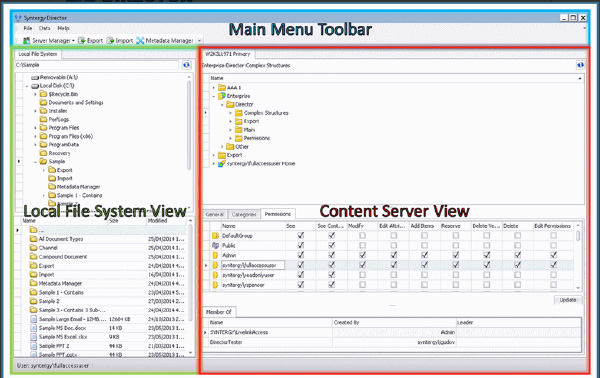Open the Server Manager toolbar icon
This screenshot has height=378, width=600.
point(26,41)
